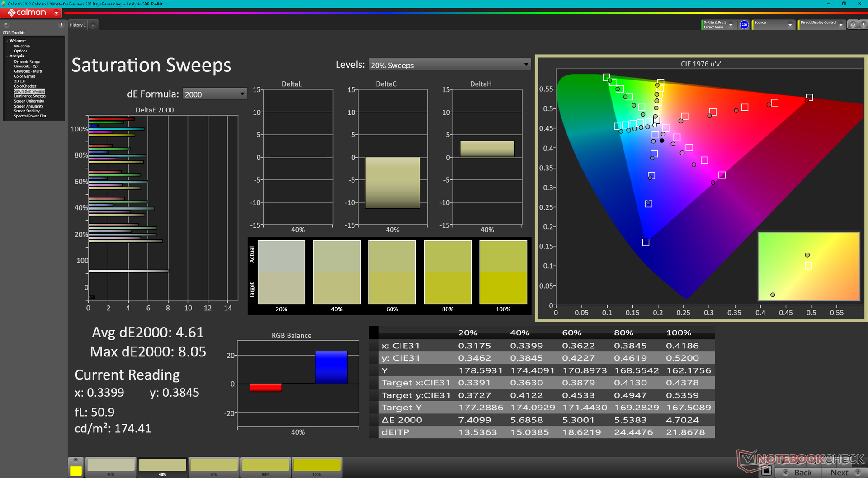
Task: Click the 100% column header in table
Action: click(x=679, y=333)
